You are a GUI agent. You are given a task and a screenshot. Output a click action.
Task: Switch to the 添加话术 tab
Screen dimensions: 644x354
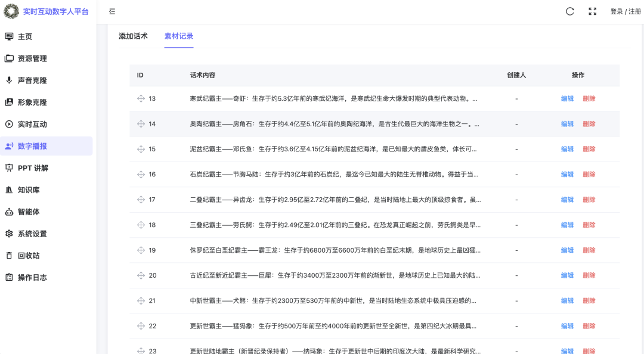pyautogui.click(x=133, y=36)
